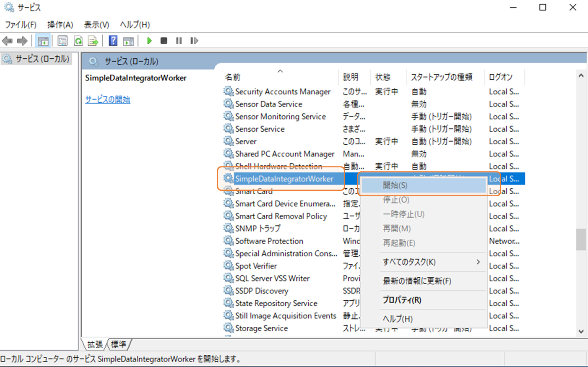Click the gear icon of Storage Service
This screenshot has width=588, height=367.
(x=228, y=328)
